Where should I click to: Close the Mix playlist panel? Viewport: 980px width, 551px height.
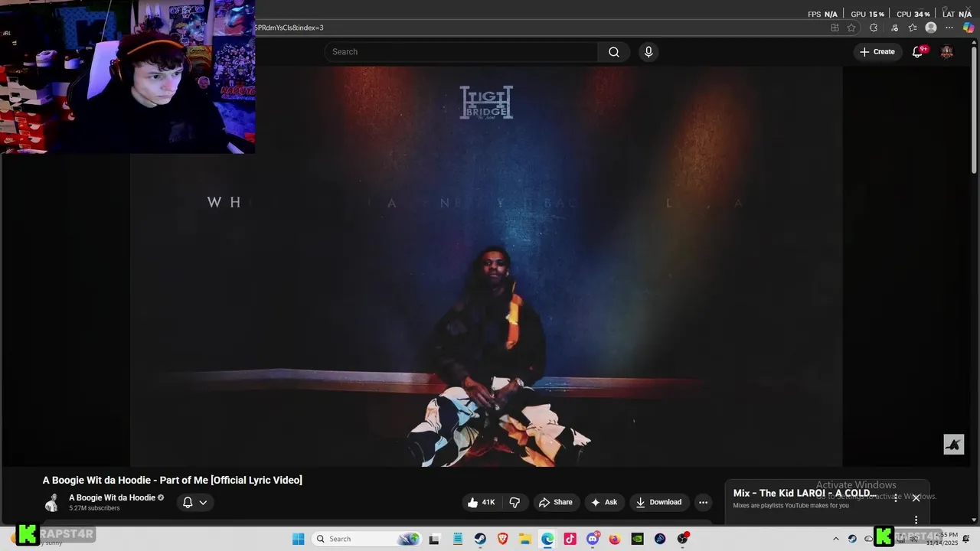[x=916, y=498]
